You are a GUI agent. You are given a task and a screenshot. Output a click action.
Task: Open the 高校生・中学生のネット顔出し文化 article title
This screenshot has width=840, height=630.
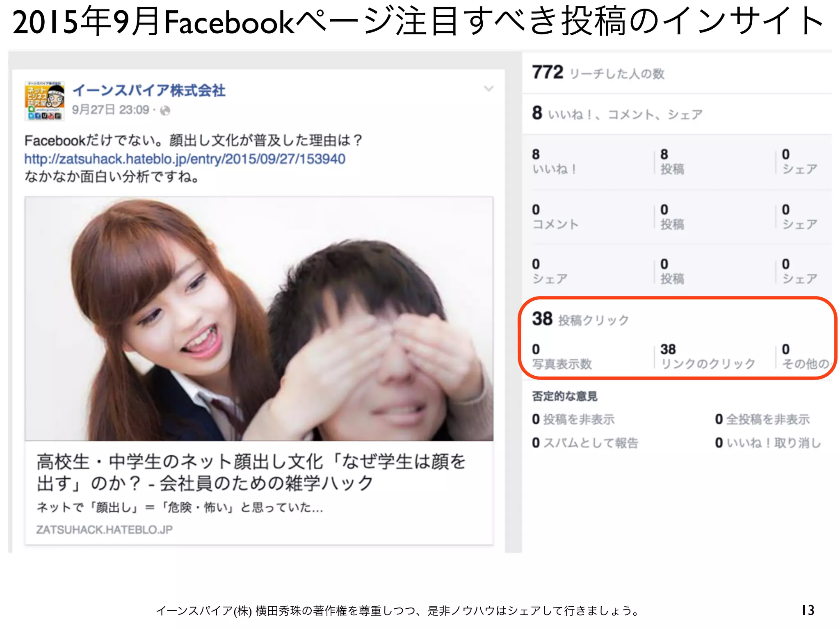click(x=251, y=472)
